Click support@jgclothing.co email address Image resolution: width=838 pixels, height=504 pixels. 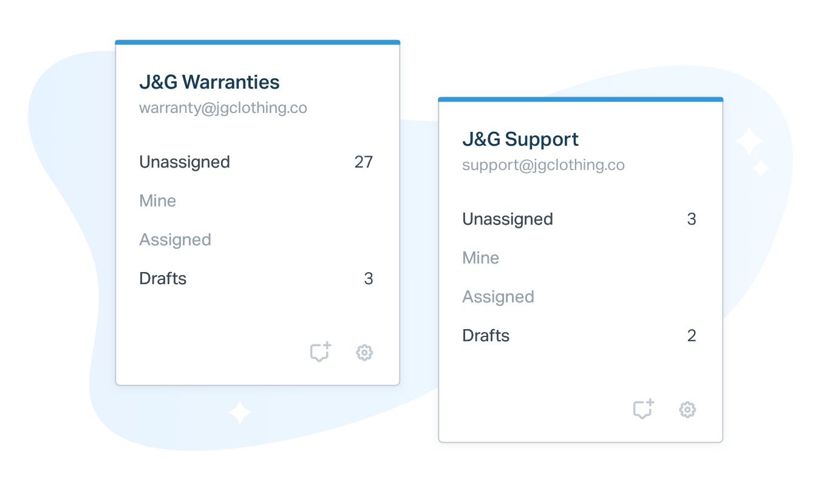point(543,165)
